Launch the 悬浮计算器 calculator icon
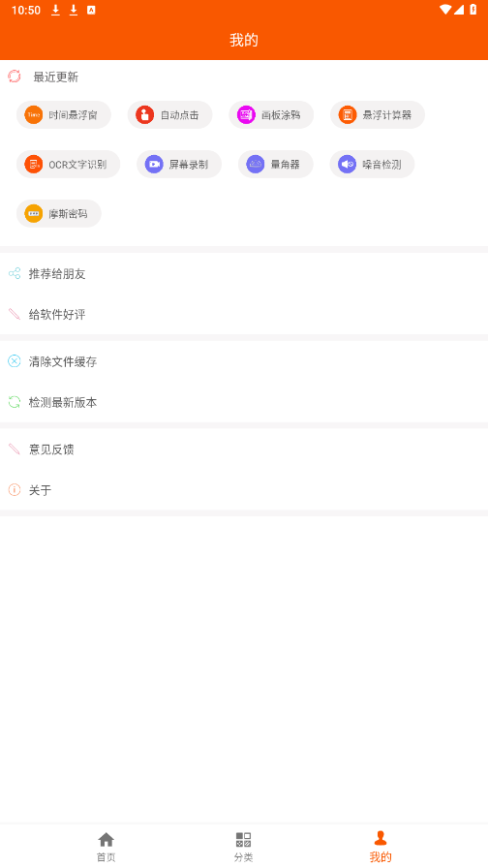The image size is (488, 868). [348, 115]
